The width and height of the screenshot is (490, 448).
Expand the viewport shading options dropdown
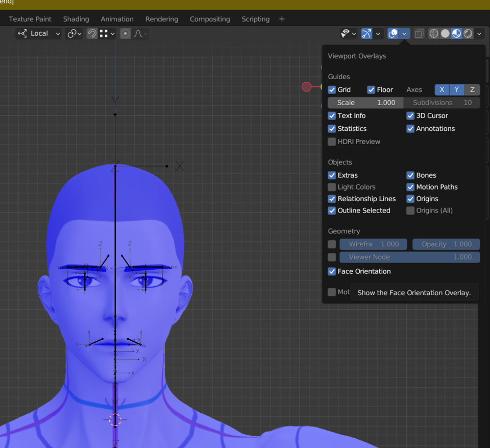coord(479,34)
